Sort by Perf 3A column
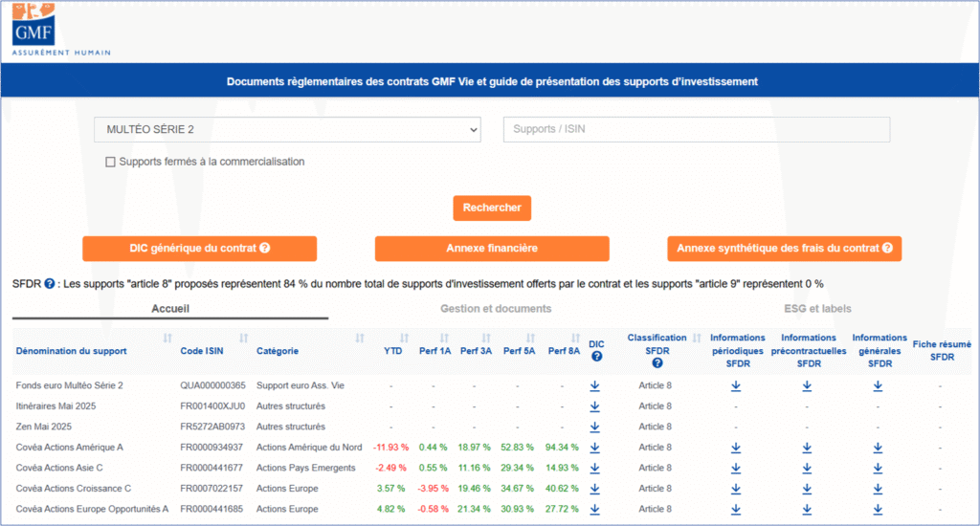This screenshot has width=980, height=526. tap(486, 338)
